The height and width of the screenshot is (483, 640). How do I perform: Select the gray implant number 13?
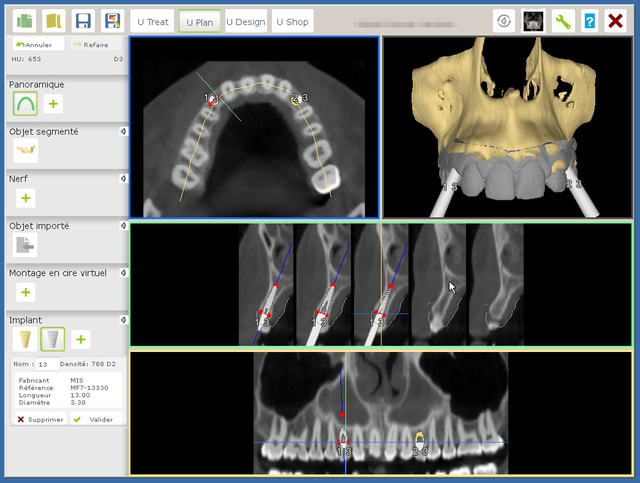(x=52, y=340)
